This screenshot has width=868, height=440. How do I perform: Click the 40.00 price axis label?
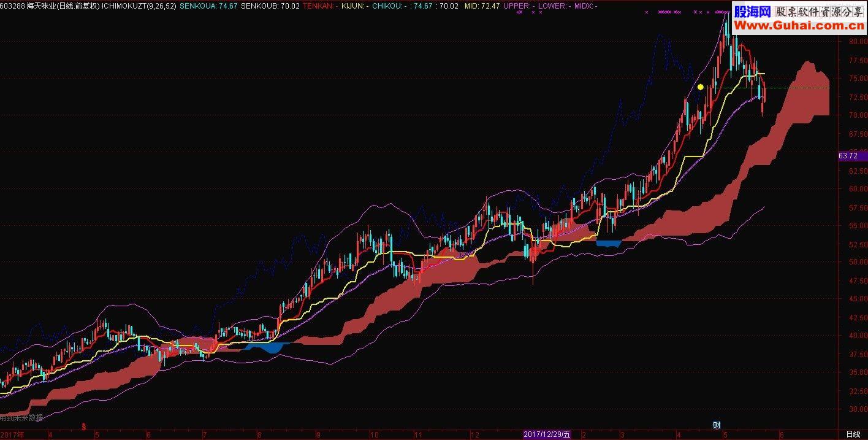(x=858, y=336)
